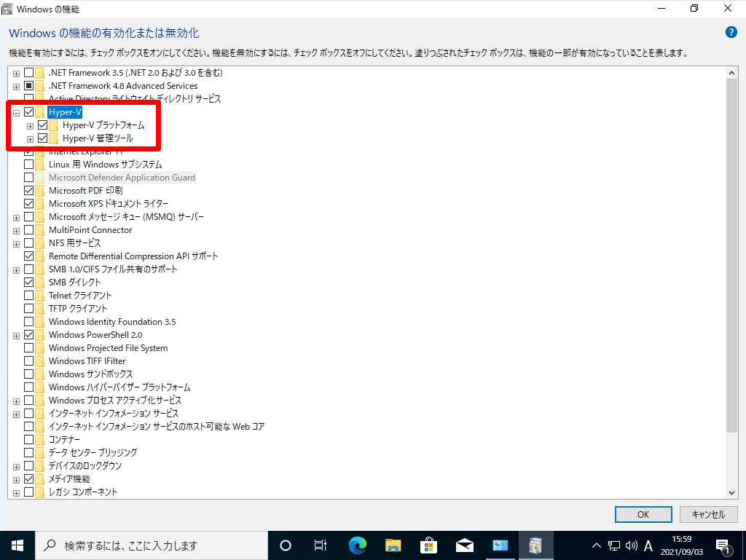Select Windows Projected File System row
Screen dimensions: 746x560
click(x=108, y=348)
